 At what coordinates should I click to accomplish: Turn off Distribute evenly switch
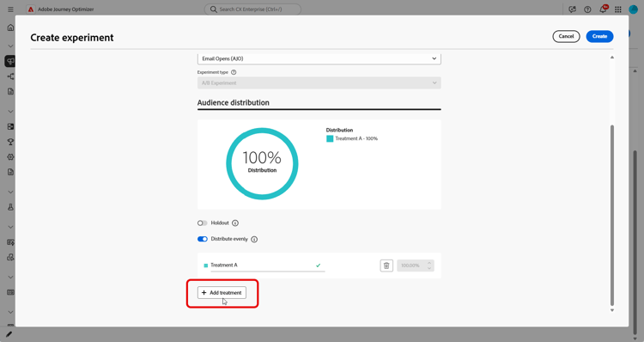pyautogui.click(x=203, y=239)
